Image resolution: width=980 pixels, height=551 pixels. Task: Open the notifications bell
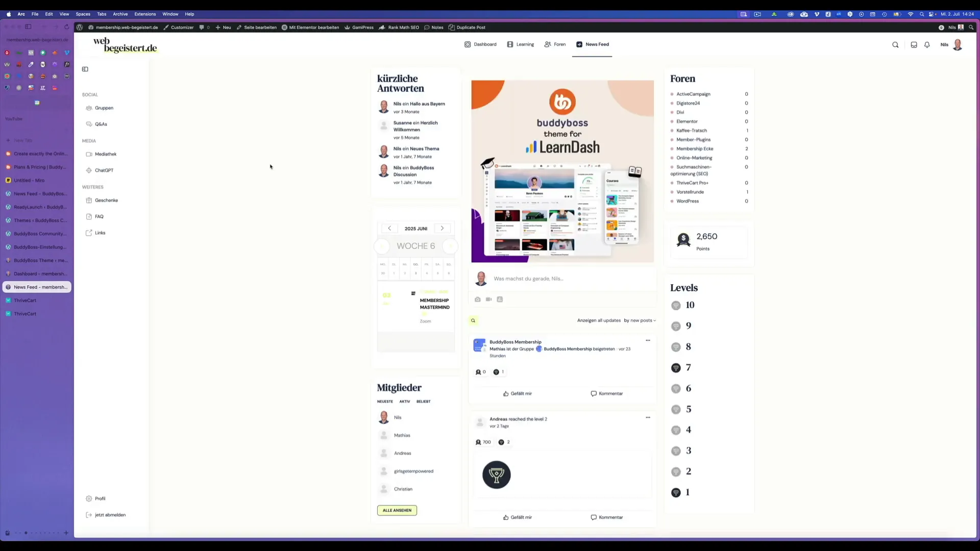tap(927, 45)
